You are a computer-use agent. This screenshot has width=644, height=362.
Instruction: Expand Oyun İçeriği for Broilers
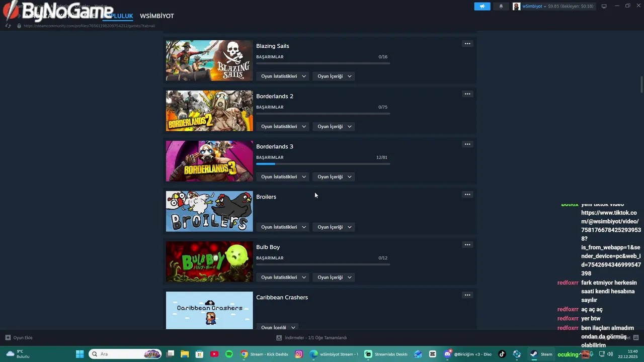[x=334, y=227]
